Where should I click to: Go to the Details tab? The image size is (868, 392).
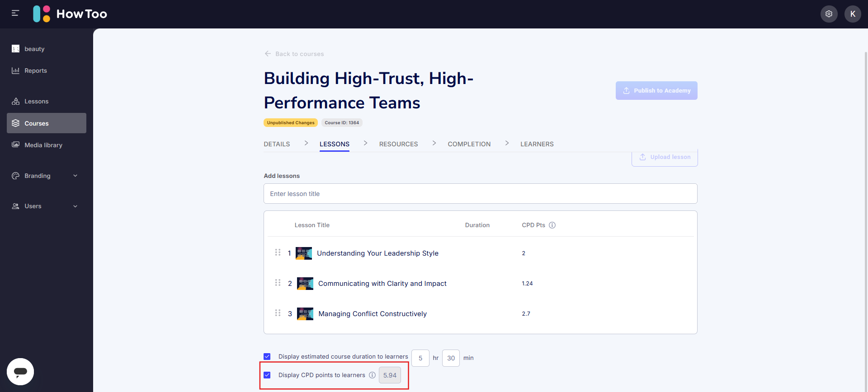click(x=277, y=144)
